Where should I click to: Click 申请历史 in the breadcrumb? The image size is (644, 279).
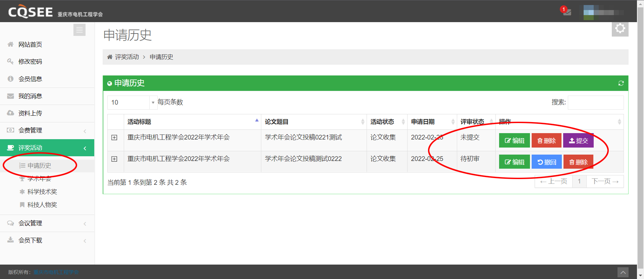click(161, 57)
